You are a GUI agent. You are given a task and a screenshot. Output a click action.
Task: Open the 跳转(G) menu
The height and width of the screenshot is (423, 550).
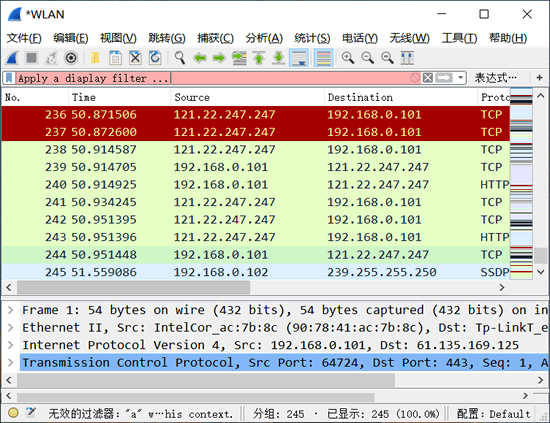167,38
